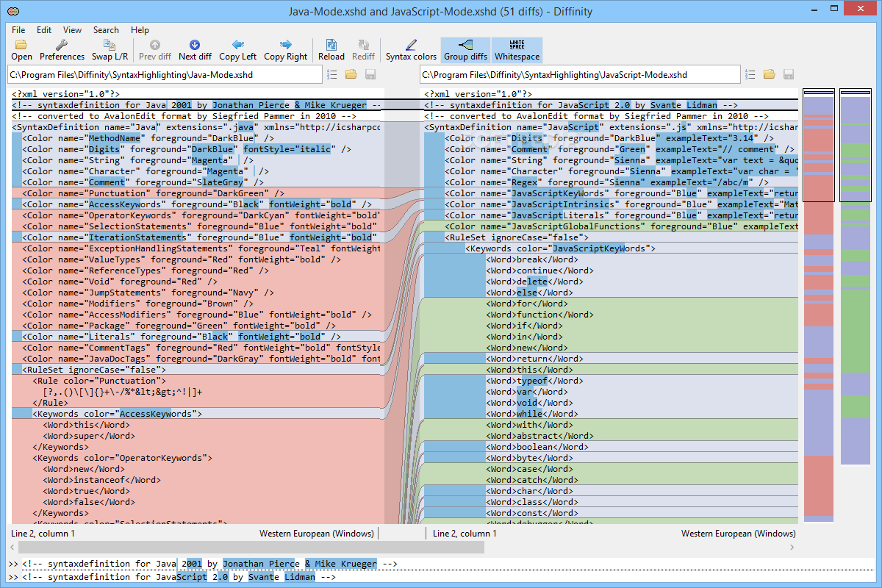Browse for right file with folder icon
882x588 pixels.
[770, 74]
